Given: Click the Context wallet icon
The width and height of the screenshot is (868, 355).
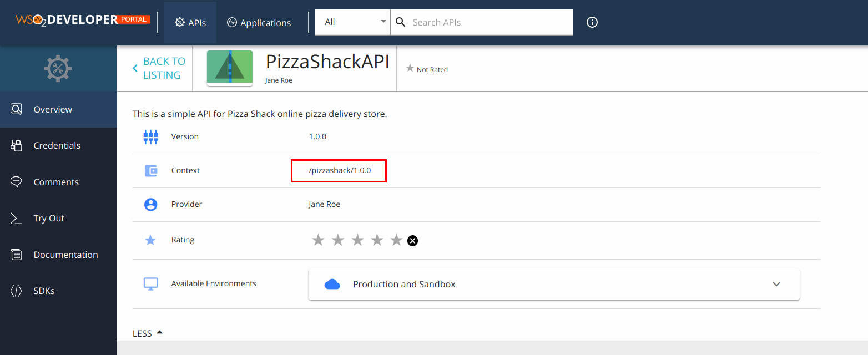Looking at the screenshot, I should tap(151, 171).
